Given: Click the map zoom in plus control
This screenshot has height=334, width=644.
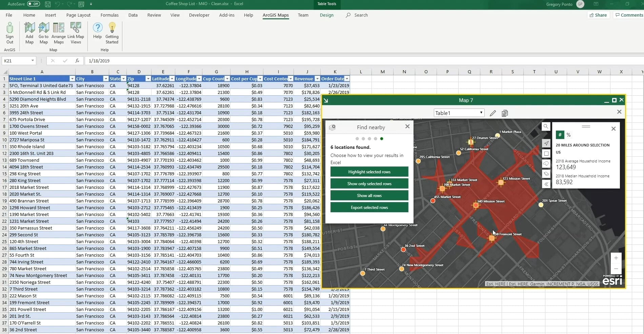Looking at the screenshot, I should pyautogui.click(x=616, y=258).
